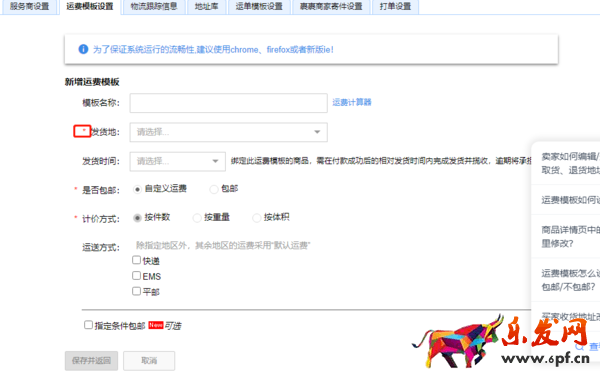This screenshot has height=379, width=600.
Task: Open the 运费计算器 link
Action: [352, 102]
